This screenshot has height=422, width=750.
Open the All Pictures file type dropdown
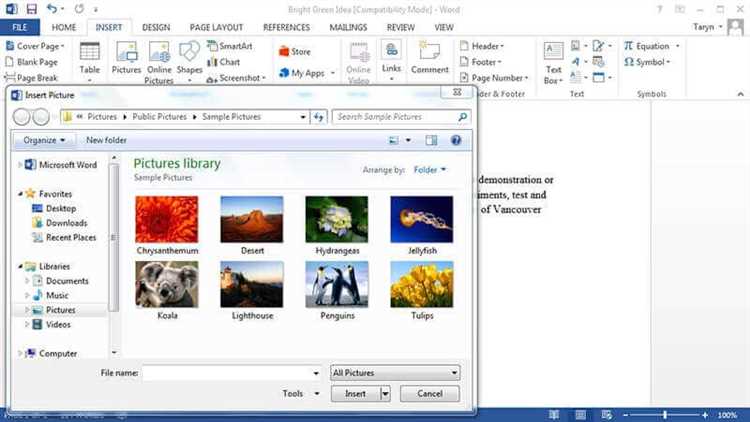point(395,373)
